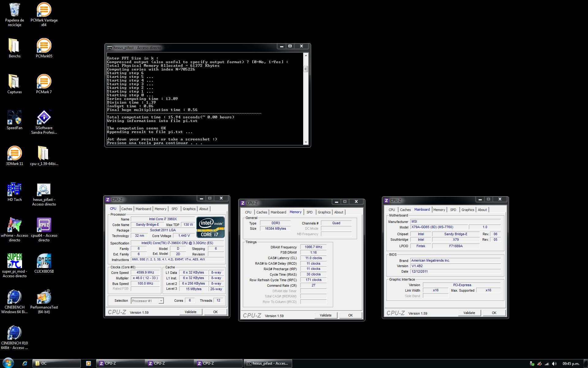Click the Model field X79A-GD65 (8D)

439,227
